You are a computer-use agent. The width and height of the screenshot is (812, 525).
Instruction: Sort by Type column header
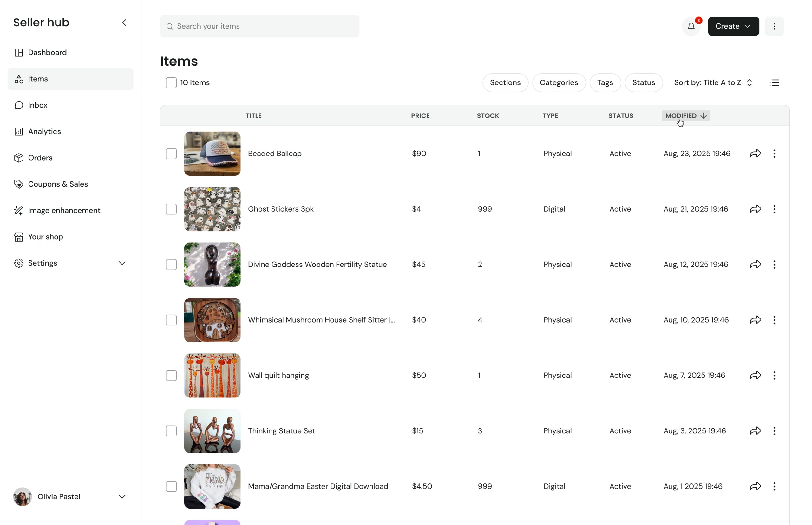point(550,116)
